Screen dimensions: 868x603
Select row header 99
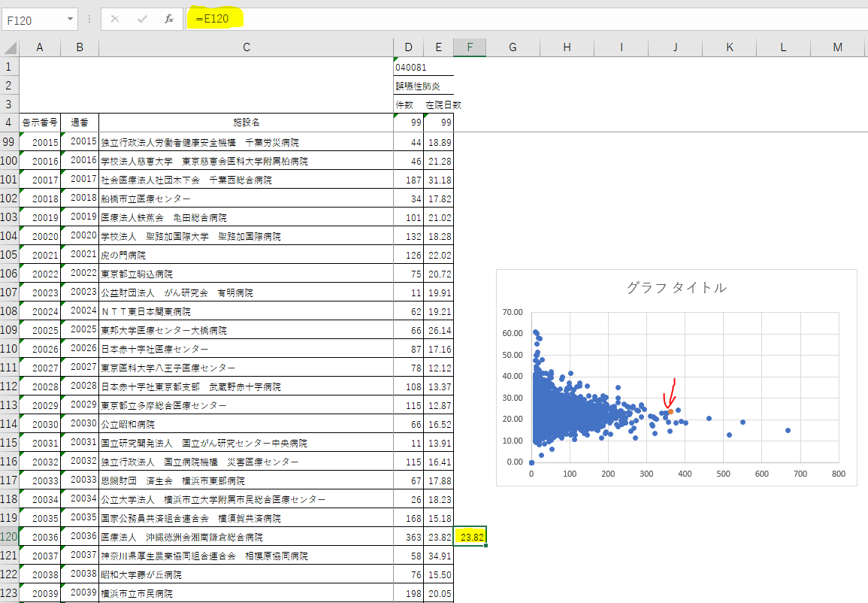9,142
